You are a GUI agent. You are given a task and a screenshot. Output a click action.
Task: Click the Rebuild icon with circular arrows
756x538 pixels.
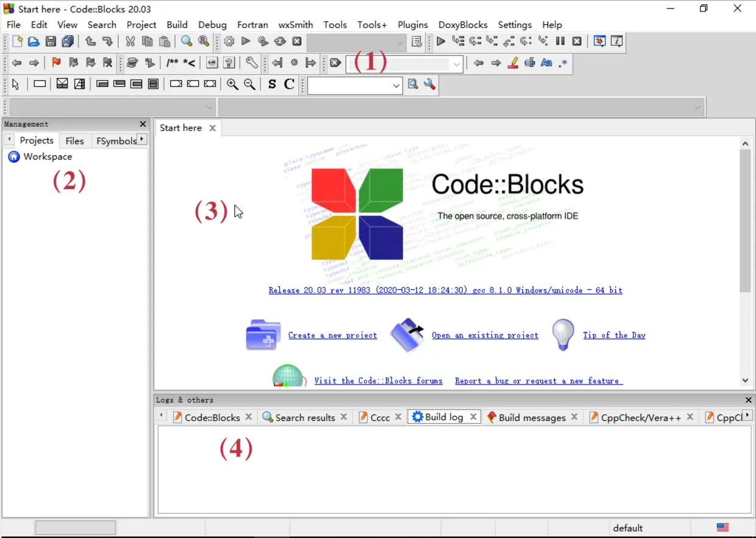(x=280, y=41)
